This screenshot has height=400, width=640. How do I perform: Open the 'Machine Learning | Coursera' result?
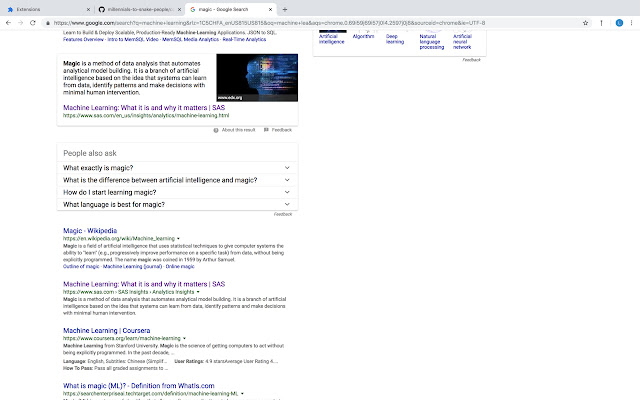pyautogui.click(x=106, y=330)
